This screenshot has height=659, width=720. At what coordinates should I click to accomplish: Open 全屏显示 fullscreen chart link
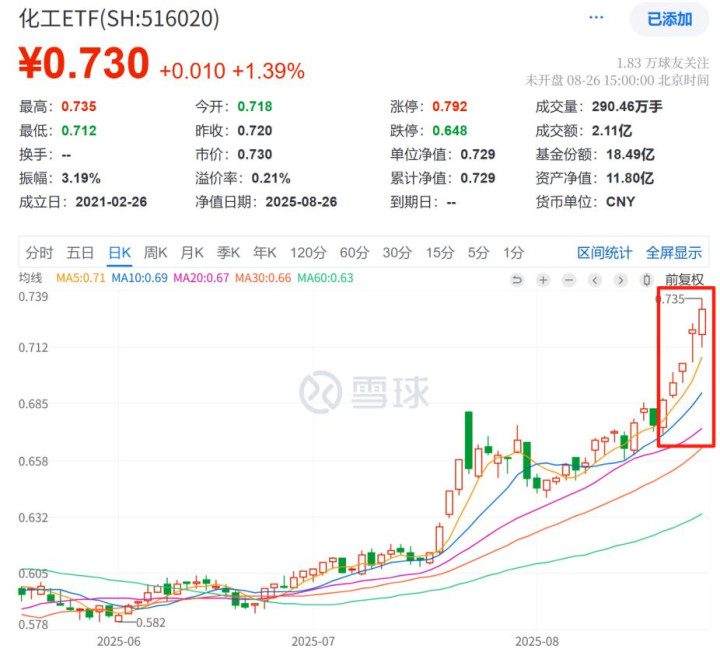pyautogui.click(x=674, y=253)
